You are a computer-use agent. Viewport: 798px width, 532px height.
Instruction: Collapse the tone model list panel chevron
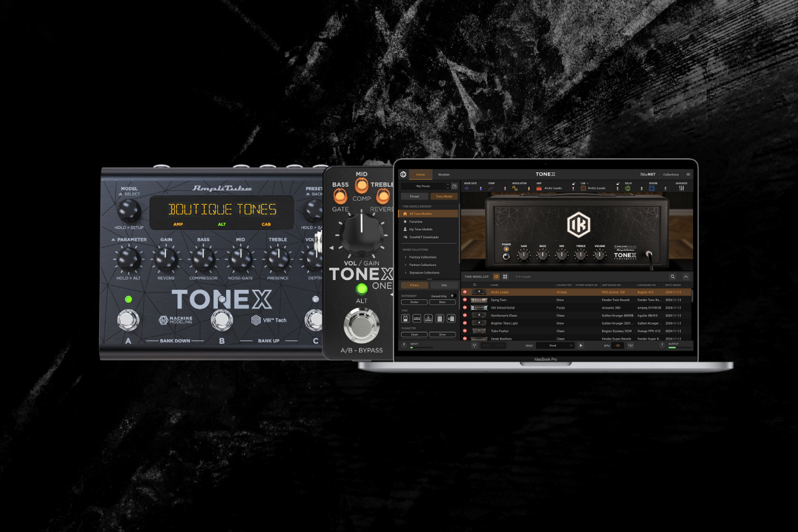coord(686,276)
